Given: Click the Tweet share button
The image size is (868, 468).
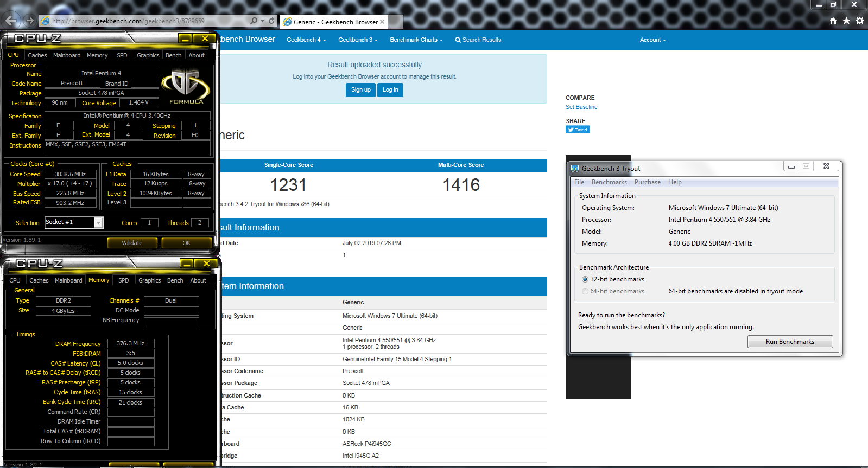Looking at the screenshot, I should click(578, 130).
